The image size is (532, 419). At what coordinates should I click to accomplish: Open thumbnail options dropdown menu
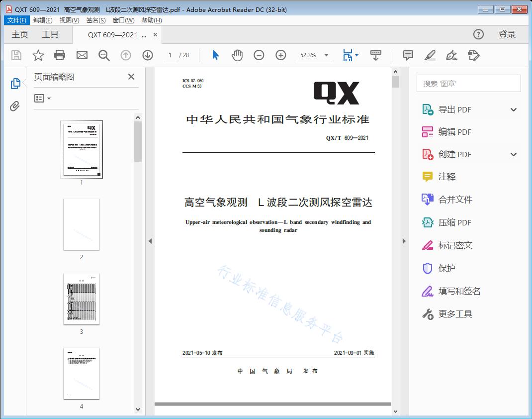(x=43, y=99)
